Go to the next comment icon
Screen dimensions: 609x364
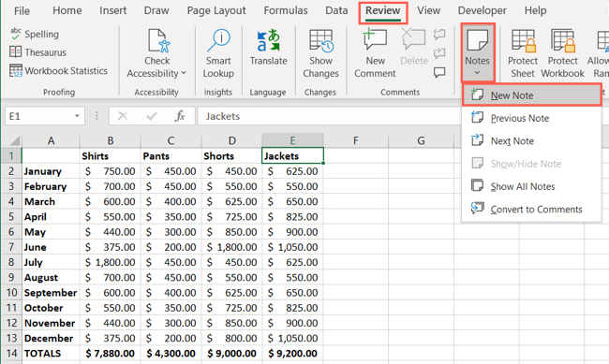439,52
